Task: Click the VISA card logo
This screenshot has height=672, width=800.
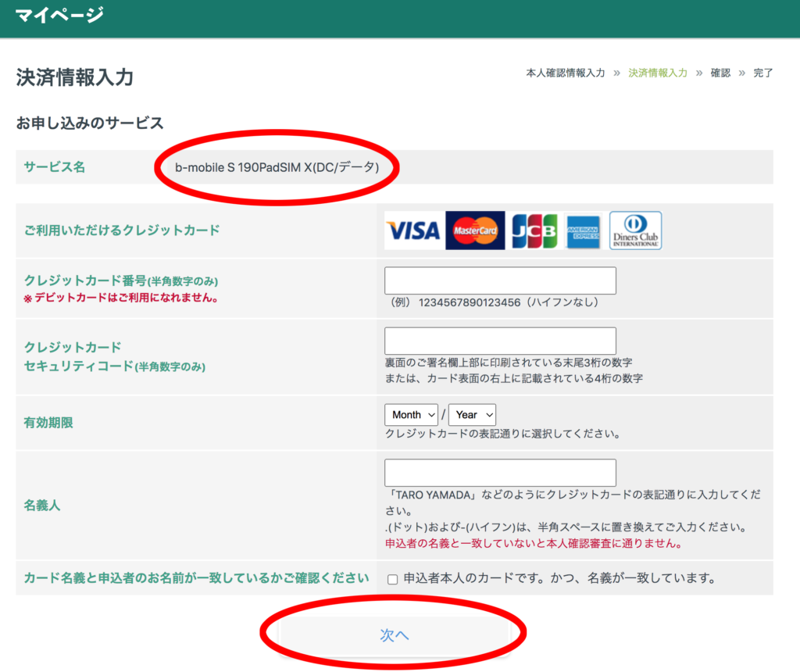Action: point(413,231)
